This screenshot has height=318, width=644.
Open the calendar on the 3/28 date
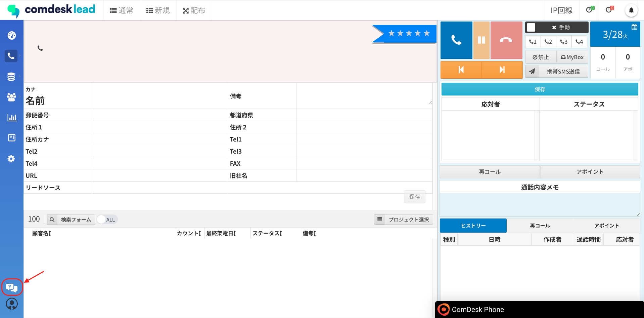[634, 27]
